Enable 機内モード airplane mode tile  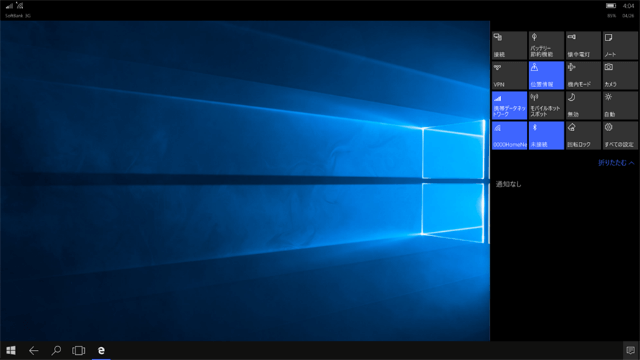583,76
